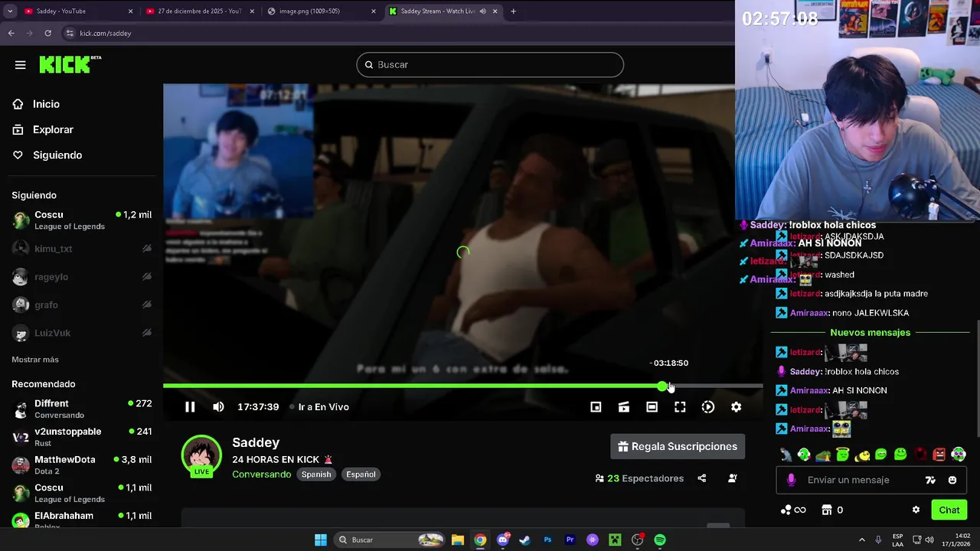Open the Conversando category link
The height and width of the screenshot is (551, 980).
(261, 474)
